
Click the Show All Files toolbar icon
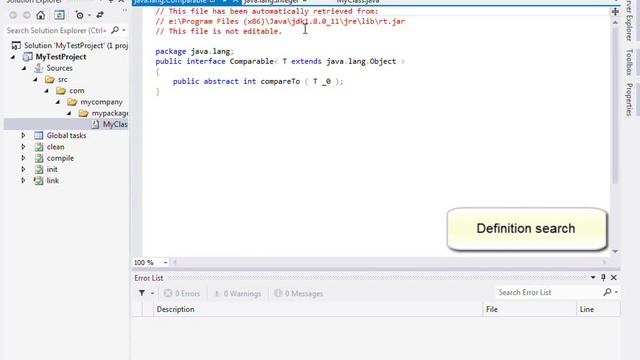pos(60,16)
